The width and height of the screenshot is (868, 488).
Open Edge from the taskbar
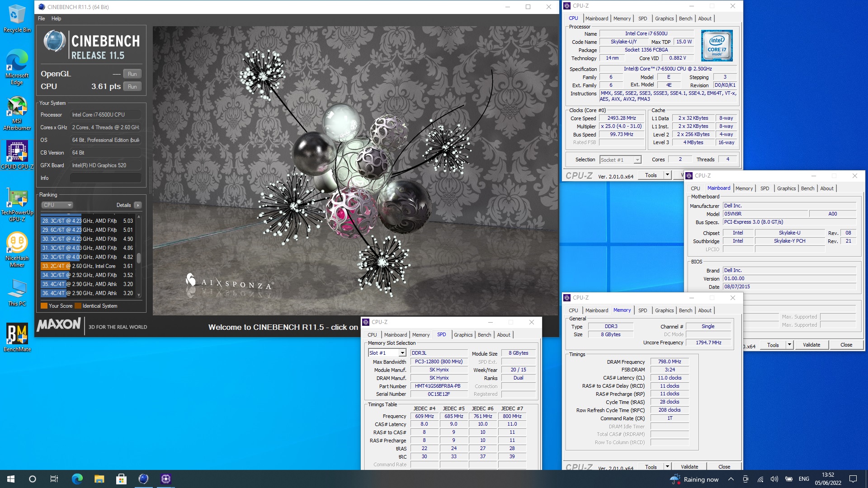click(77, 479)
